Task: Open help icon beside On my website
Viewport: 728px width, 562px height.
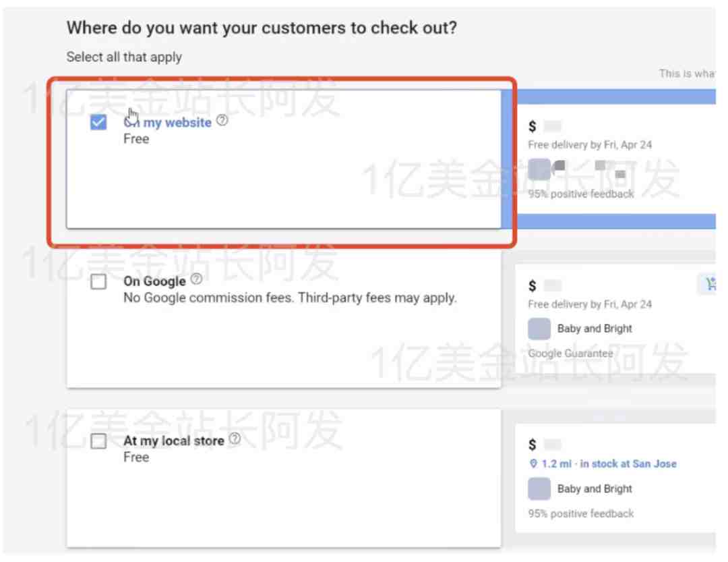Action: [222, 120]
